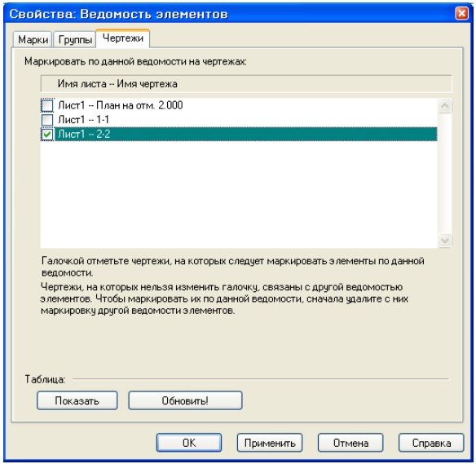Click highlighted row text Лист1 -- 2-2
476x464 pixels.
pos(84,134)
